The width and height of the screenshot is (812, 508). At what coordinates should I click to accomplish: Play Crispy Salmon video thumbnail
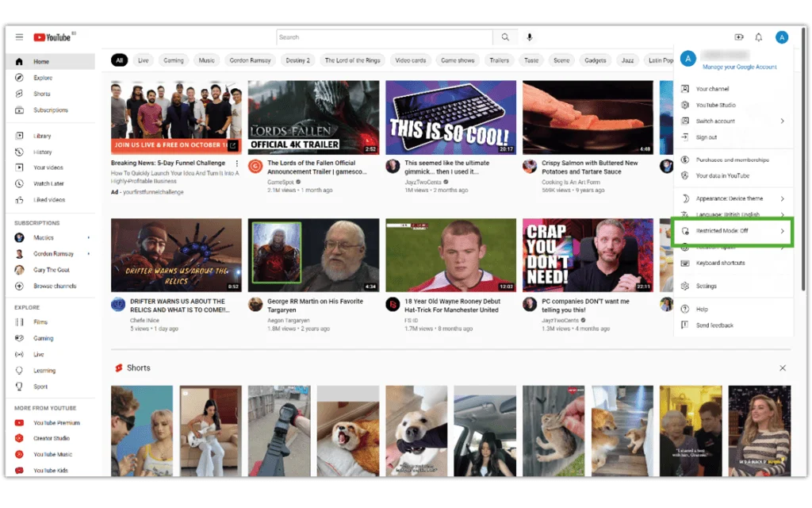[588, 117]
